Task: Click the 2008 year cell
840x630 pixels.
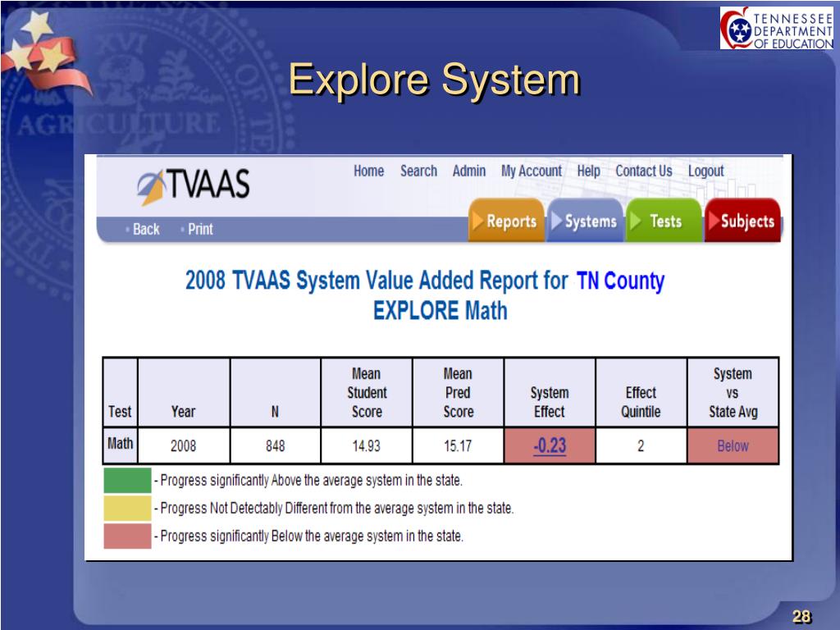Action: (x=183, y=445)
